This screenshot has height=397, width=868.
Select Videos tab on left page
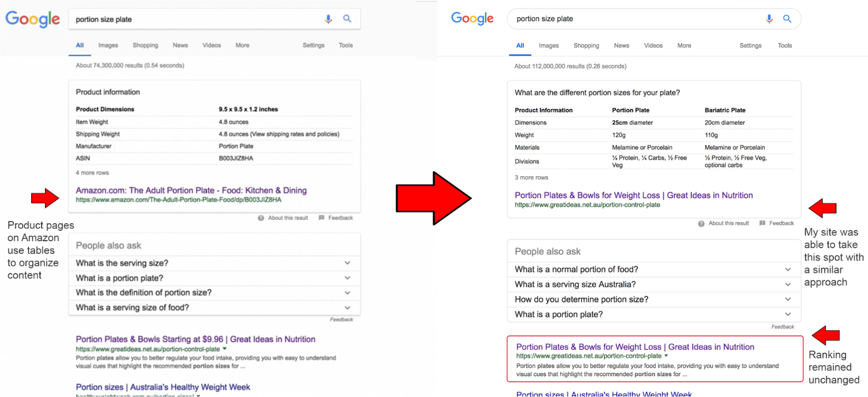point(212,45)
